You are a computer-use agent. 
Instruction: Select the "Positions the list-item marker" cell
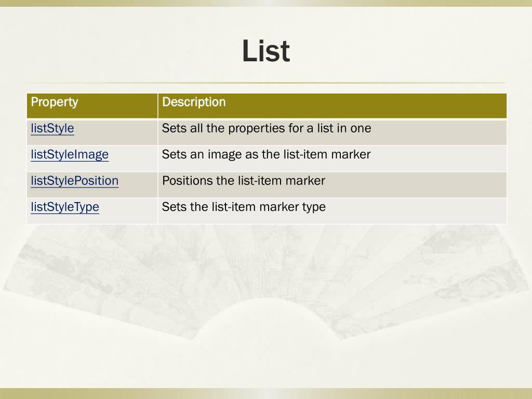coord(332,184)
